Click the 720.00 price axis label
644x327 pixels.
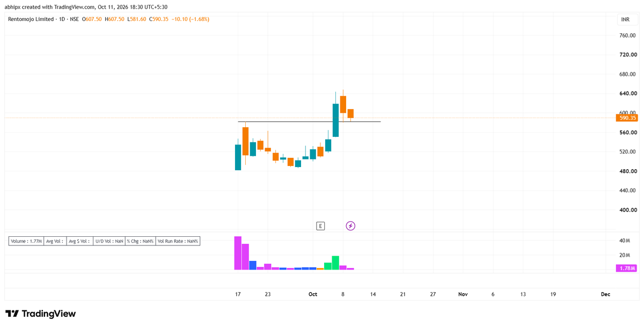click(628, 55)
